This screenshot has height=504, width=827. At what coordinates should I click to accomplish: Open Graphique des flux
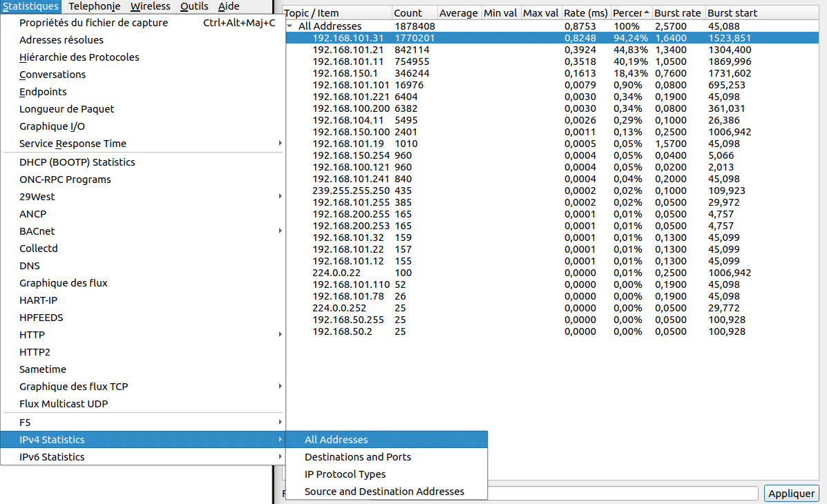(143, 283)
